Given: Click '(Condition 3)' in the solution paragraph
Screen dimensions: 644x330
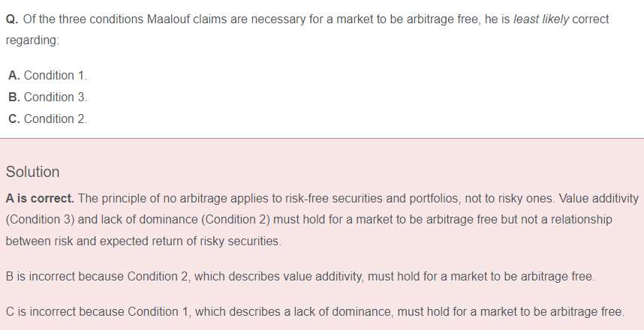Looking at the screenshot, I should [x=40, y=220].
